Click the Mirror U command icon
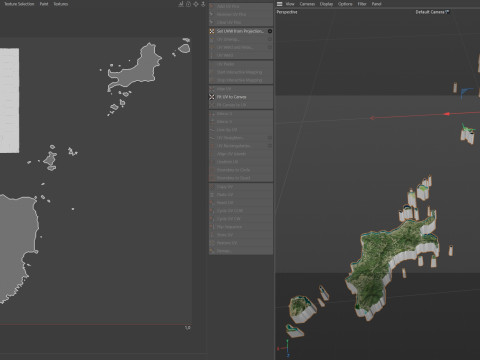This screenshot has height=360, width=480. pyautogui.click(x=212, y=114)
